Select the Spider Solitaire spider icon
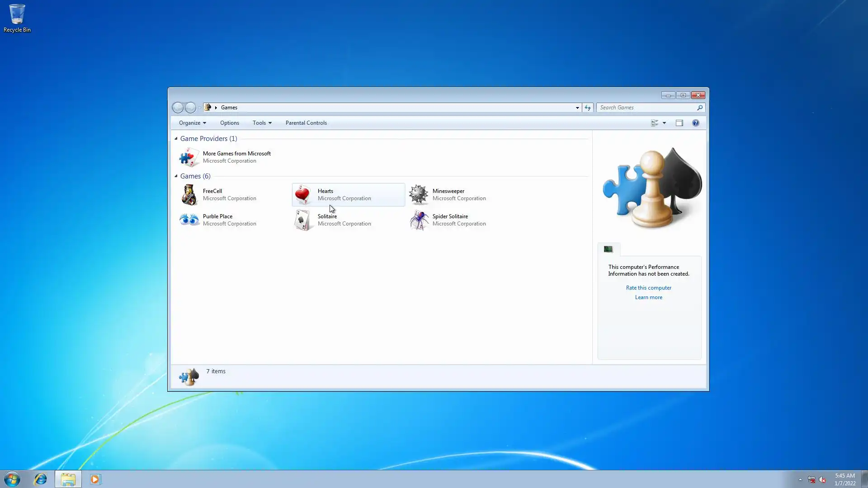This screenshot has width=868, height=488. (418, 220)
